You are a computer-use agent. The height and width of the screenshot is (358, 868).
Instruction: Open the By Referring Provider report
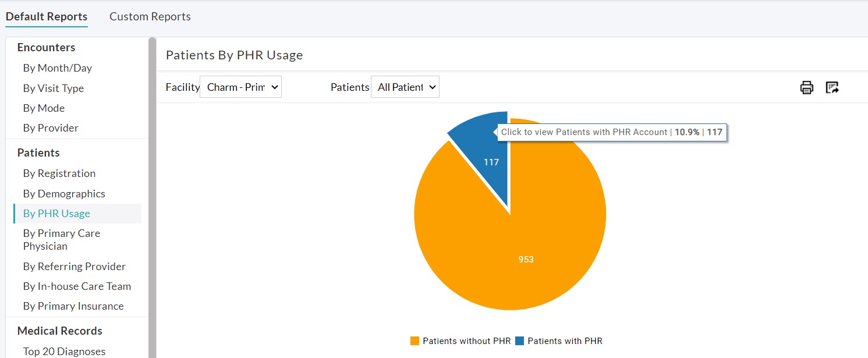click(x=74, y=266)
